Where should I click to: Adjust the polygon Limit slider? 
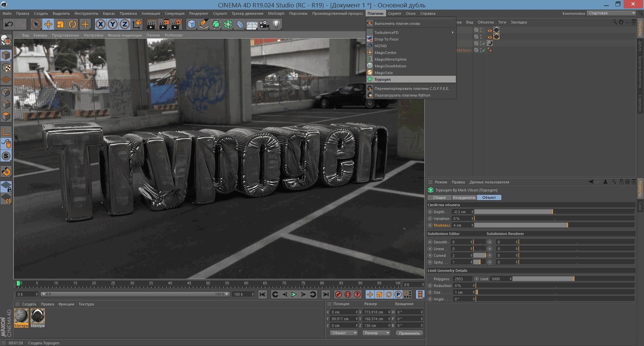(573, 279)
